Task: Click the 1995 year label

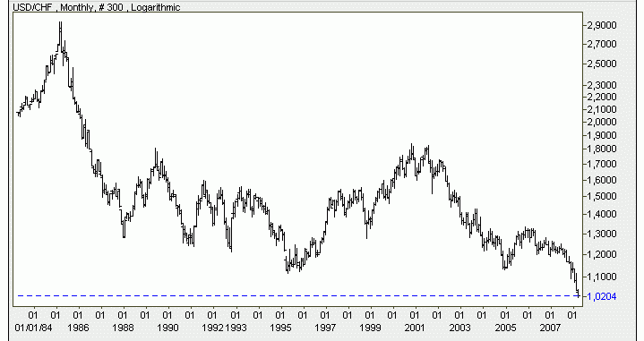Action: 280,328
